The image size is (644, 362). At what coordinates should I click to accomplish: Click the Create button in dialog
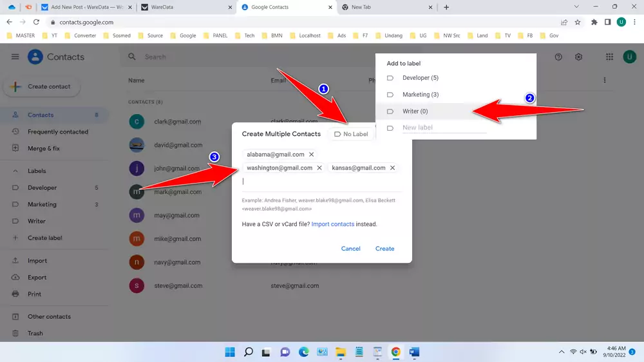[x=384, y=249]
